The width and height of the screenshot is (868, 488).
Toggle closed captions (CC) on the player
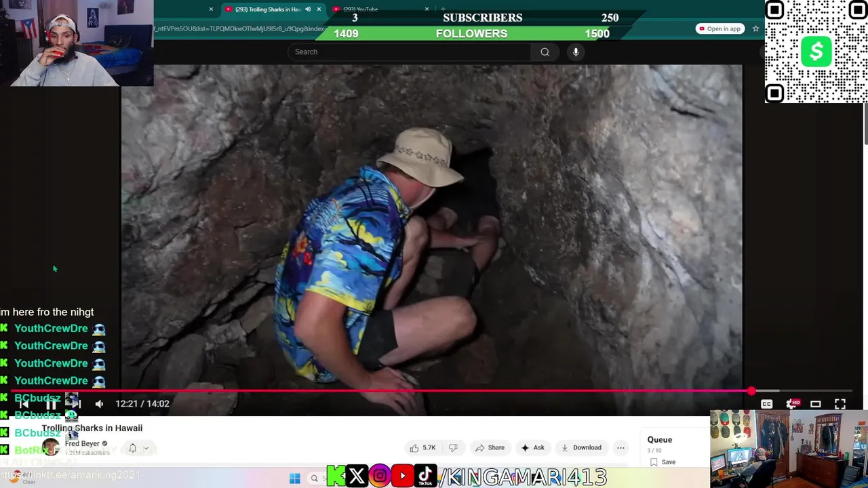(x=766, y=404)
